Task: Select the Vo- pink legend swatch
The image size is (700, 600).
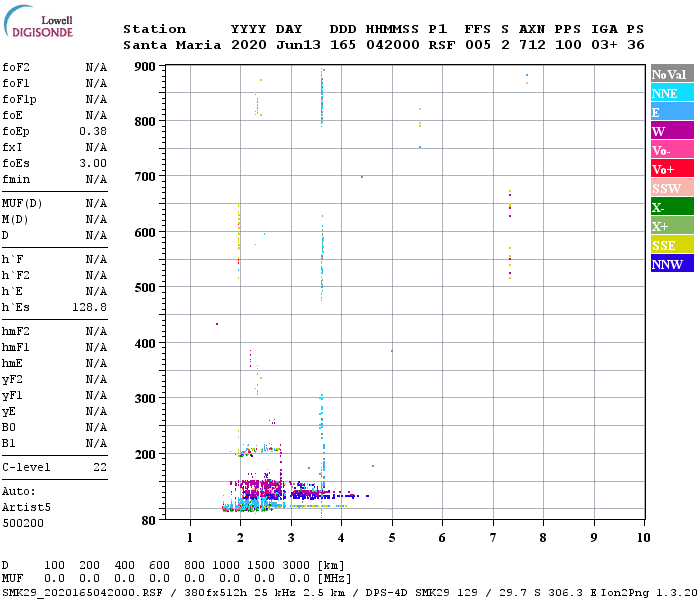Action: point(672,150)
